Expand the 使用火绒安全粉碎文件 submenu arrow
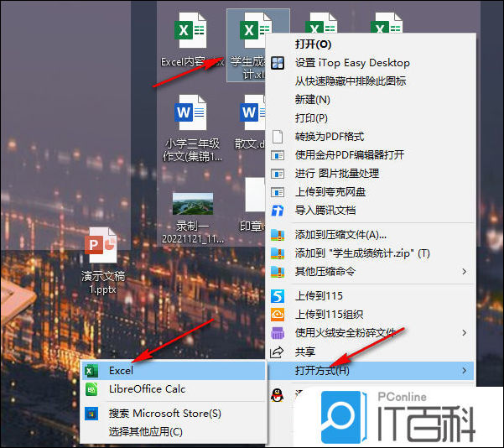The image size is (504, 448). [464, 333]
